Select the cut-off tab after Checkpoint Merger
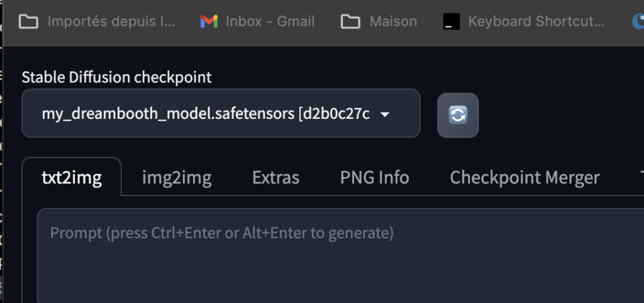644x303 pixels. pyautogui.click(x=641, y=177)
